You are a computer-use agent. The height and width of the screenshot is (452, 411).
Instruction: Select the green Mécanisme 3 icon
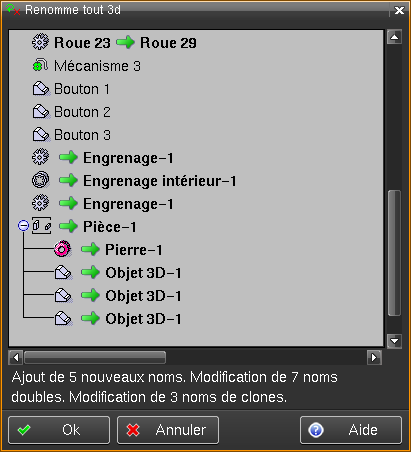pyautogui.click(x=40, y=65)
